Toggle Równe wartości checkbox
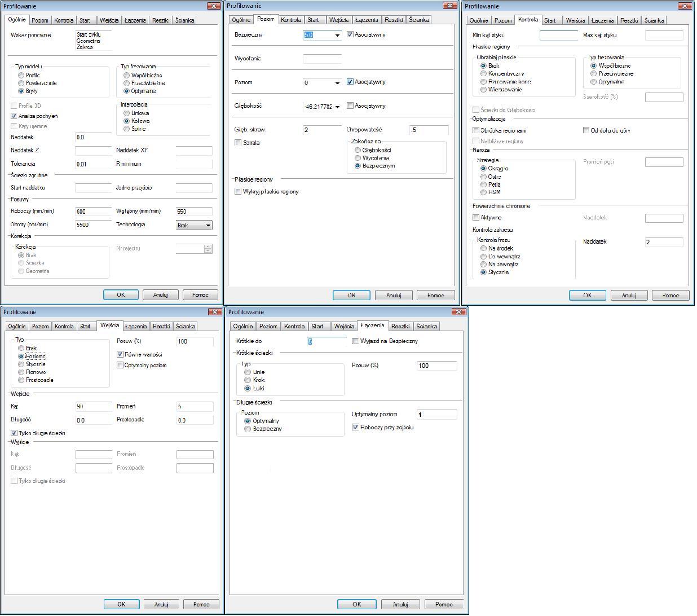 pyautogui.click(x=120, y=354)
